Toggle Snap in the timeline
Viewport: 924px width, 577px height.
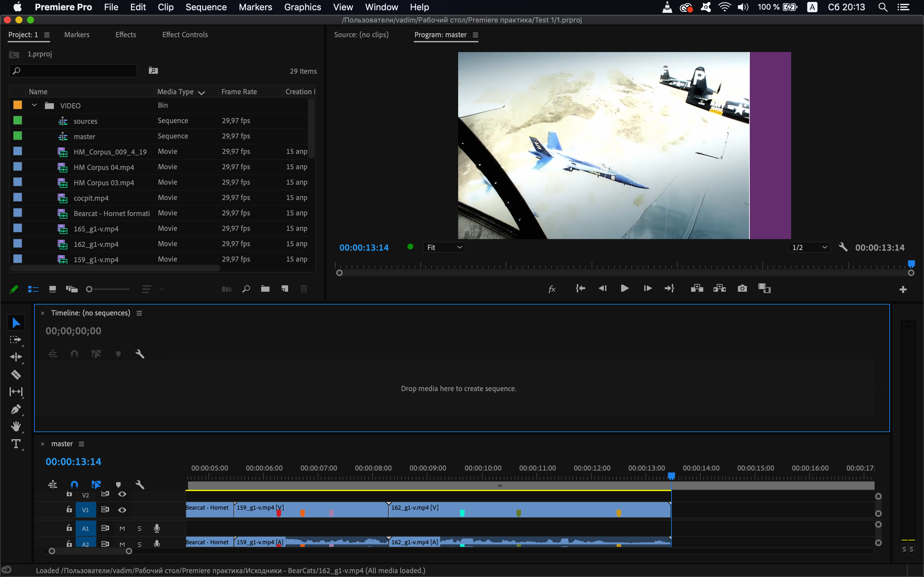(x=74, y=484)
